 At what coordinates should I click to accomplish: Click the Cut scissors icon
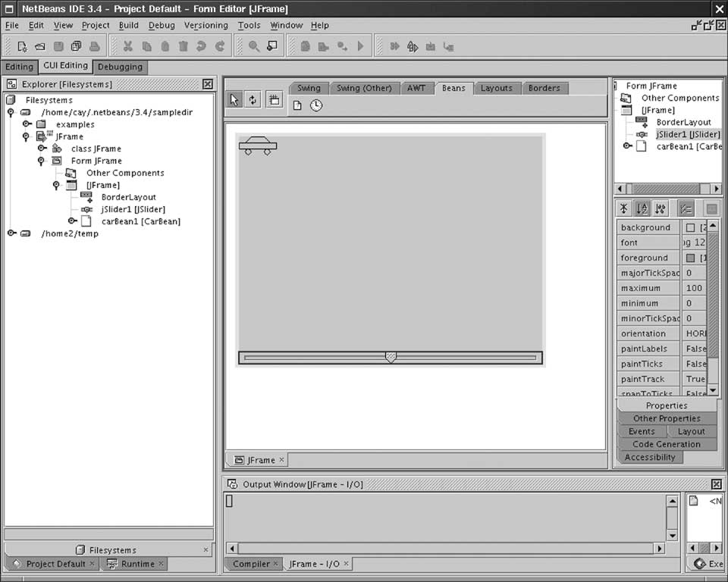point(128,46)
